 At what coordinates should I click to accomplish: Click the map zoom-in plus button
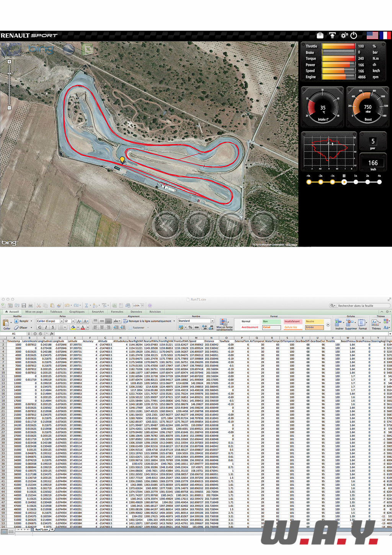(x=10, y=62)
